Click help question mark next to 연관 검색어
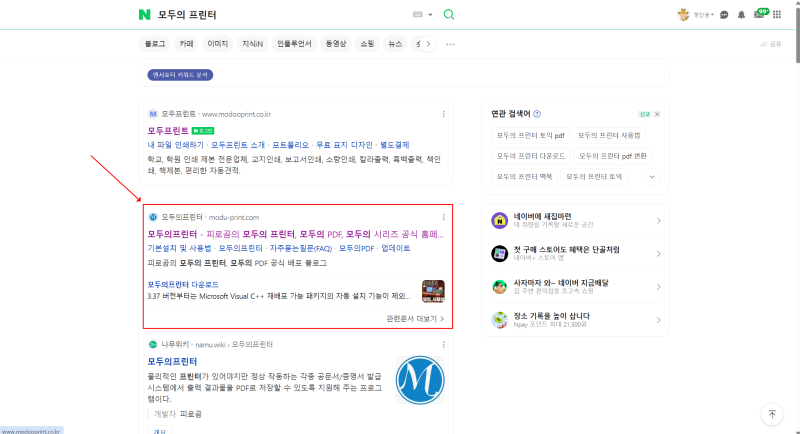The height and width of the screenshot is (434, 800). point(537,114)
